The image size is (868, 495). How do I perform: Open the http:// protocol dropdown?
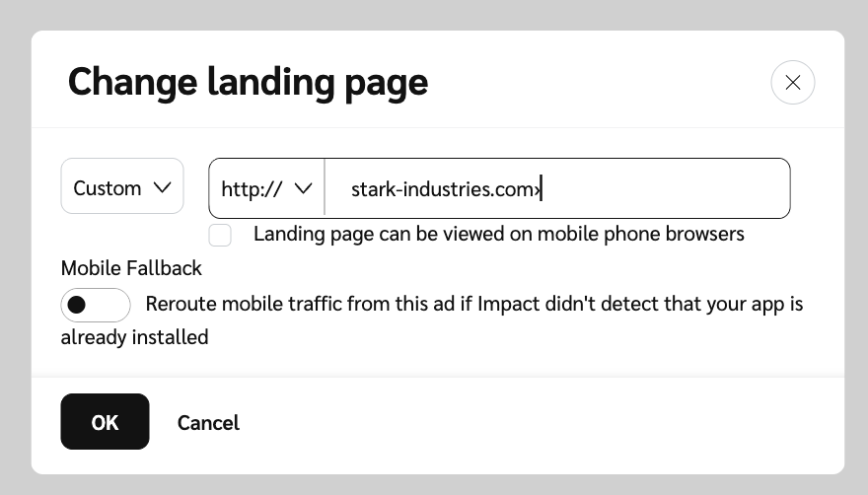pos(266,188)
